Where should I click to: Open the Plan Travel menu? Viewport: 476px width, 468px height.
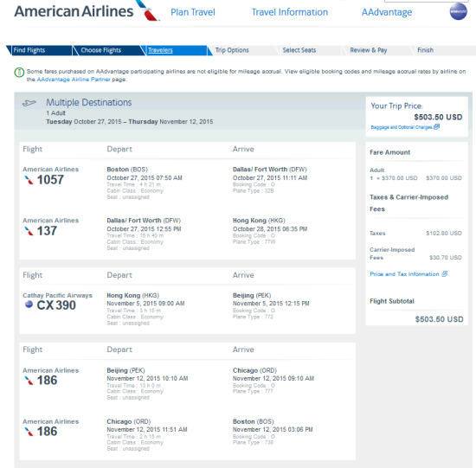193,12
